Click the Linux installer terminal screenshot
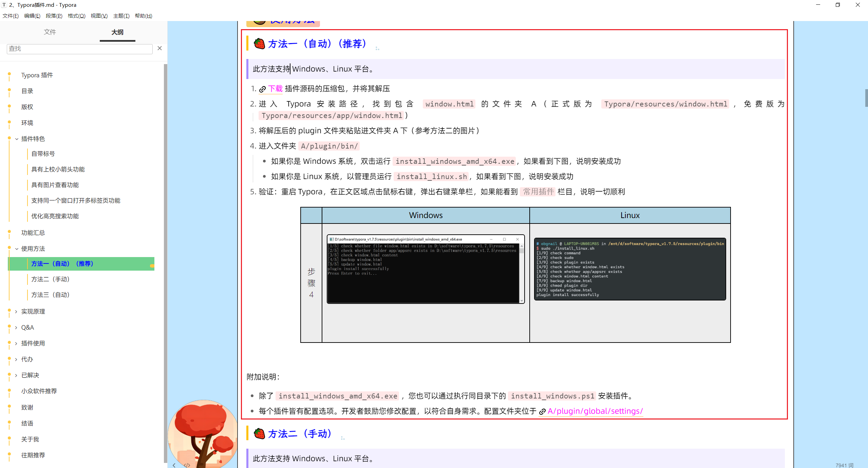Image resolution: width=868 pixels, height=468 pixels. pos(630,269)
